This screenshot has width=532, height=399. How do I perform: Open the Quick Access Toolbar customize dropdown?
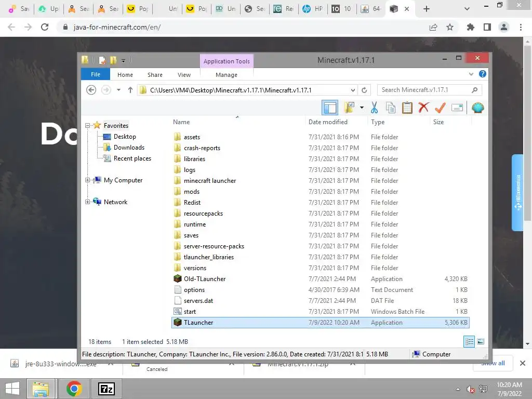pyautogui.click(x=123, y=61)
